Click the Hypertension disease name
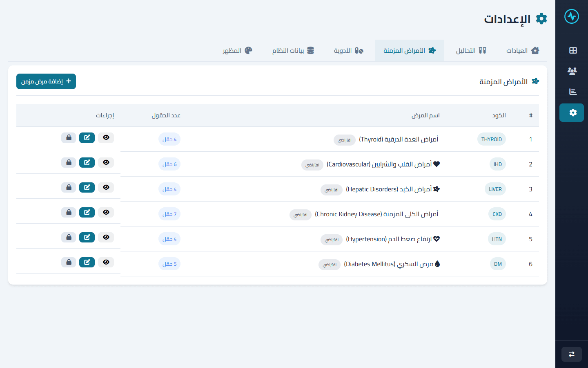The image size is (588, 368). [389, 239]
